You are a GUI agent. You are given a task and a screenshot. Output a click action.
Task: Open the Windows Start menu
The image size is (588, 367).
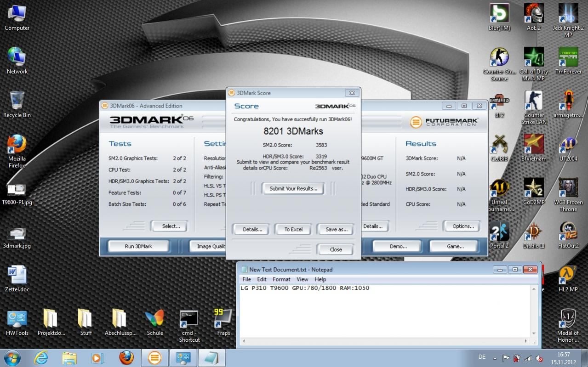(12, 358)
